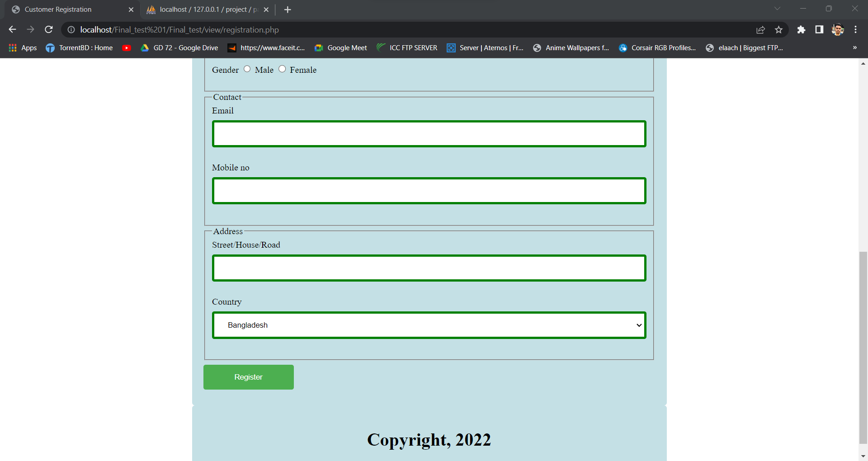868x461 pixels.
Task: Select the Male gender radio button
Action: [x=247, y=69]
